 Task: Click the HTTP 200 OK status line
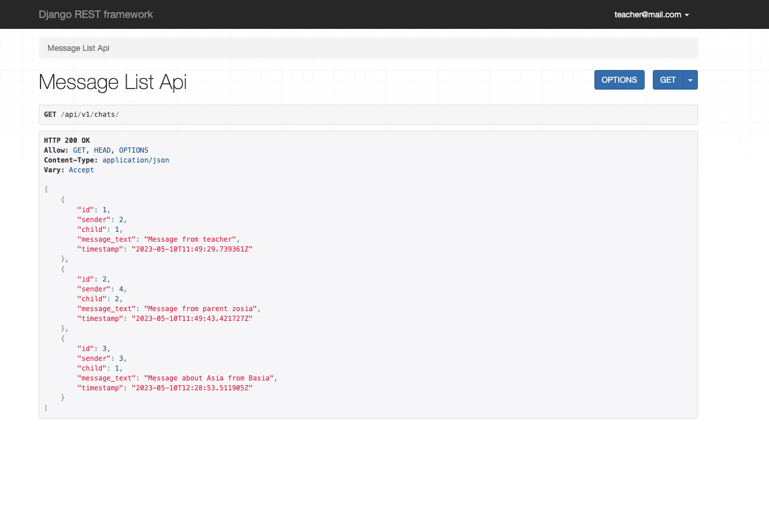point(67,140)
